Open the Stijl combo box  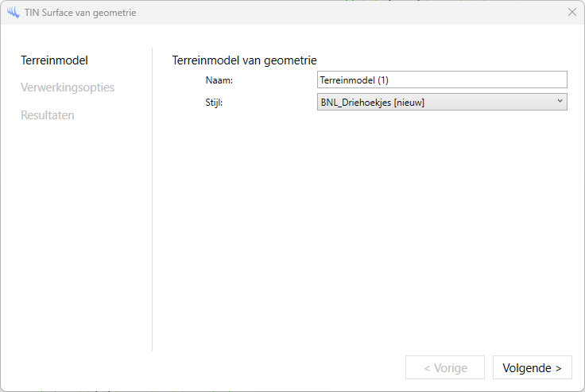(x=442, y=102)
